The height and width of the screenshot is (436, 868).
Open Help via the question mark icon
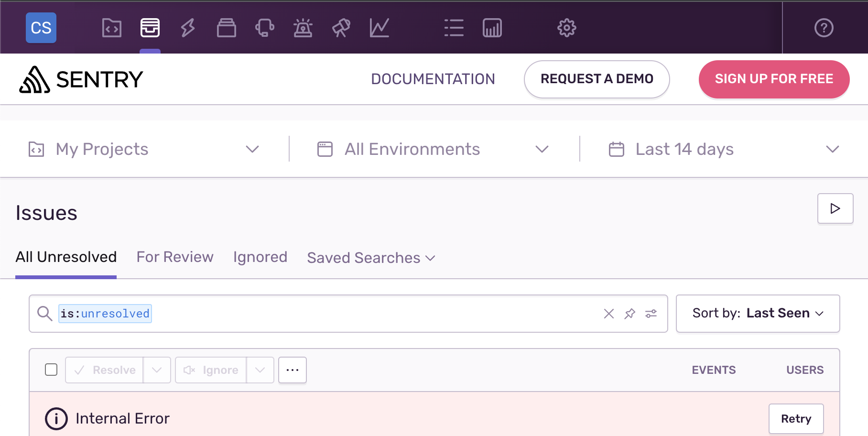824,28
